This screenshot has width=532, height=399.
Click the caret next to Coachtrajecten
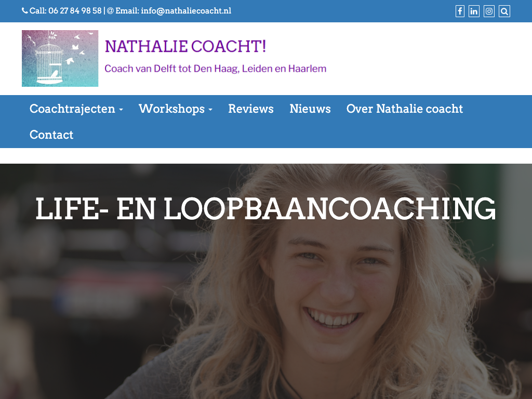point(121,110)
